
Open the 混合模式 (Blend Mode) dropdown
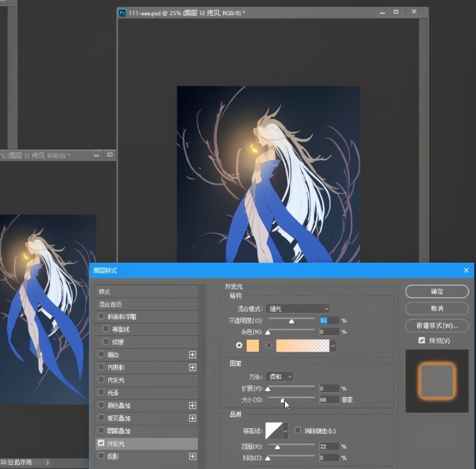click(297, 309)
